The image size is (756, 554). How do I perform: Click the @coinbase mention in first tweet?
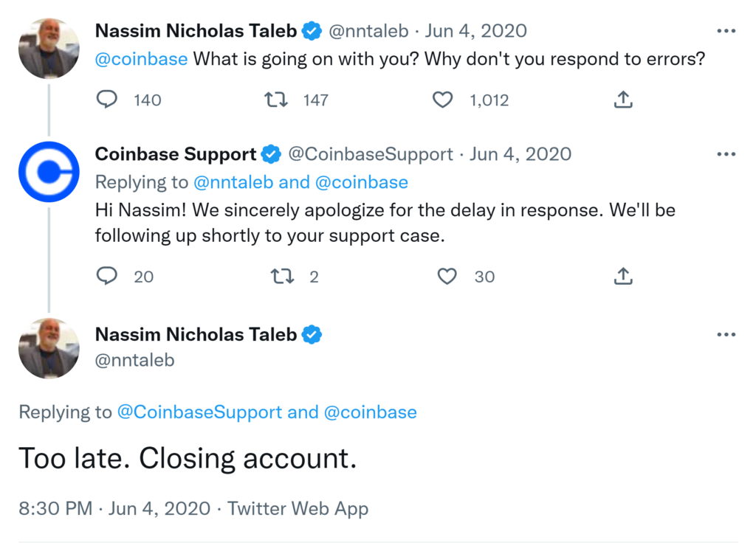[x=141, y=59]
